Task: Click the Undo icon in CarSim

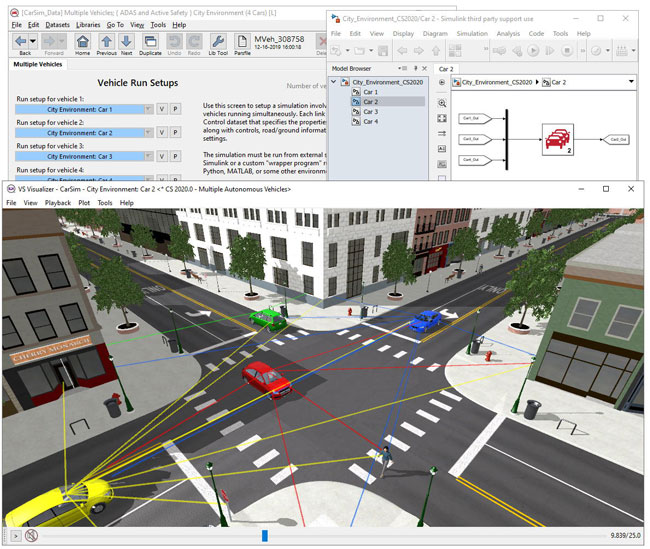Action: [174, 41]
